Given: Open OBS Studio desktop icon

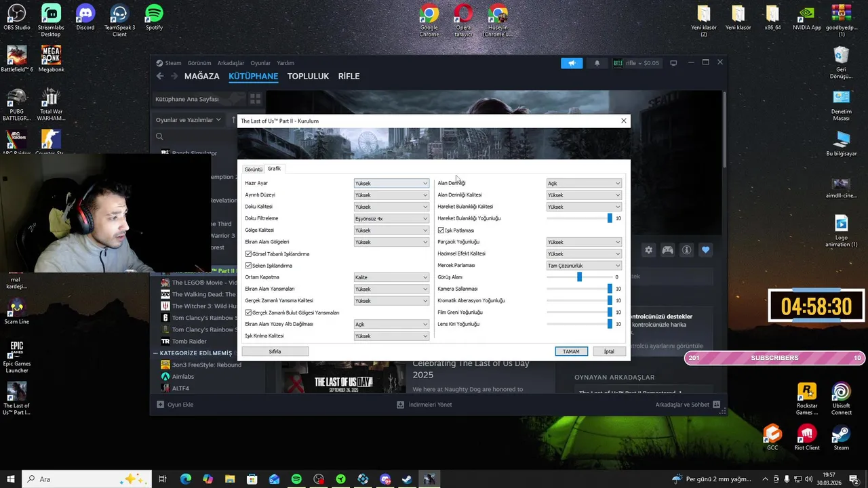Looking at the screenshot, I should [x=17, y=18].
